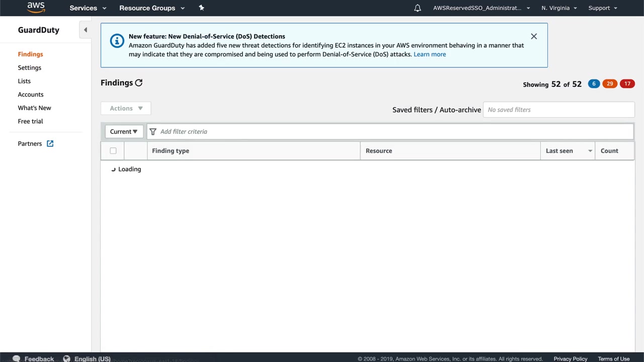Open the notifications bell

tap(418, 8)
